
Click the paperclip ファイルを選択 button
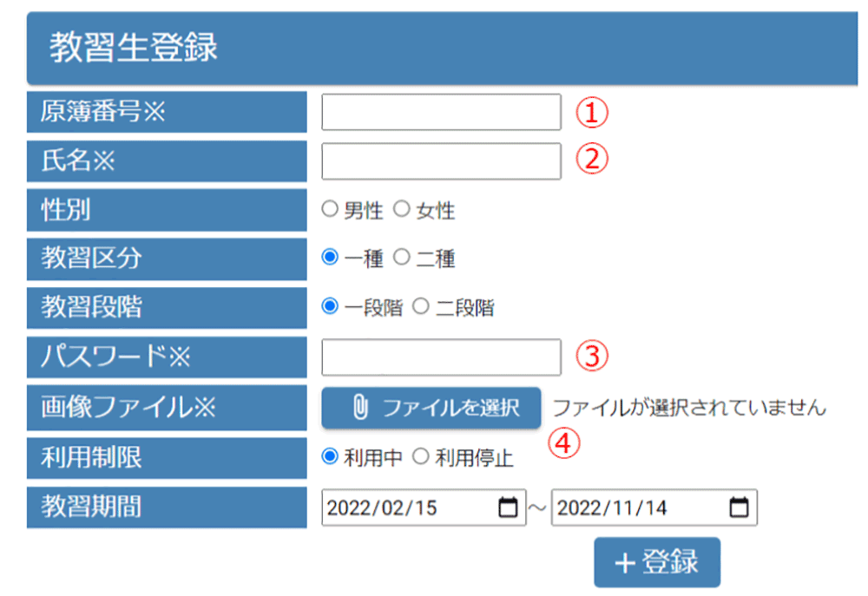point(431,408)
